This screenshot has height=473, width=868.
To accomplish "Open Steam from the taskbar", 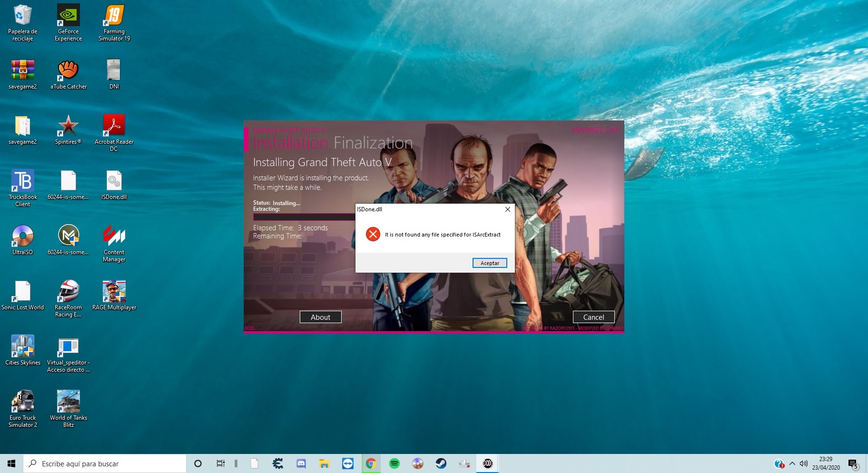I will 441,463.
